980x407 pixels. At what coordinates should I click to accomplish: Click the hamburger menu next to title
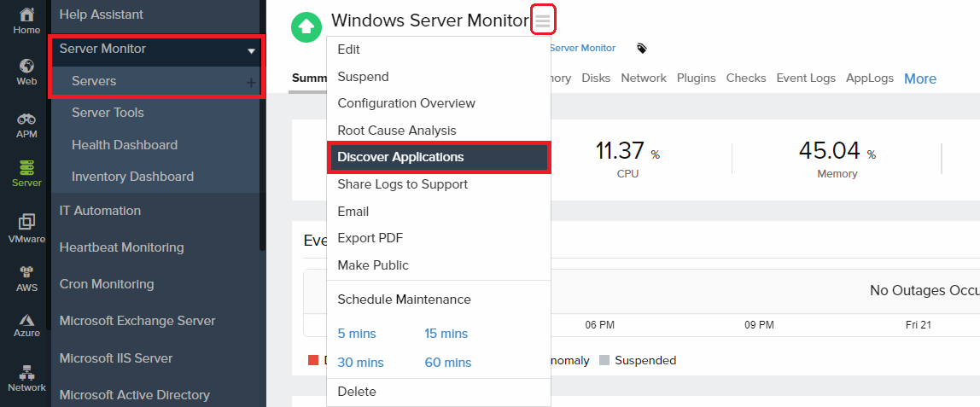pyautogui.click(x=543, y=20)
